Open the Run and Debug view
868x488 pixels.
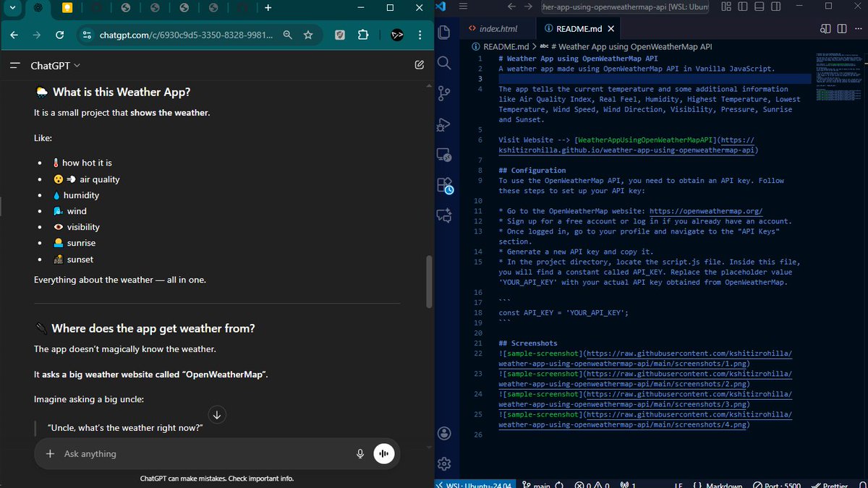pyautogui.click(x=444, y=124)
